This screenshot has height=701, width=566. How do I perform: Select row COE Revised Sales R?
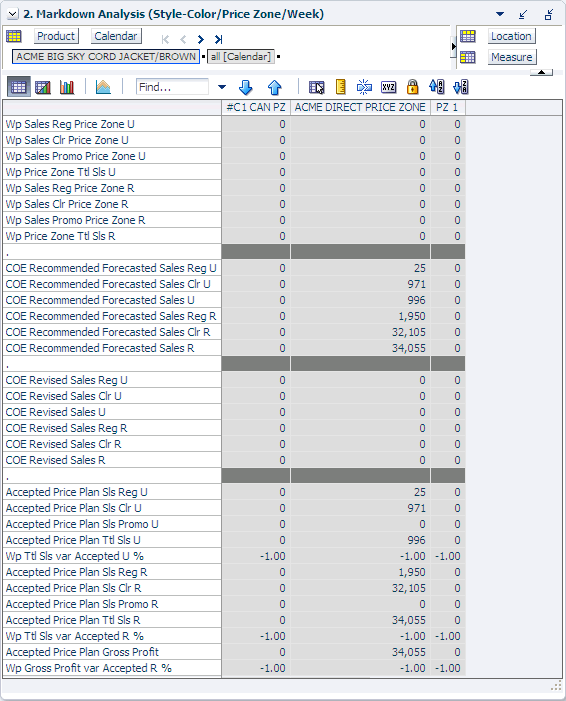(112, 460)
